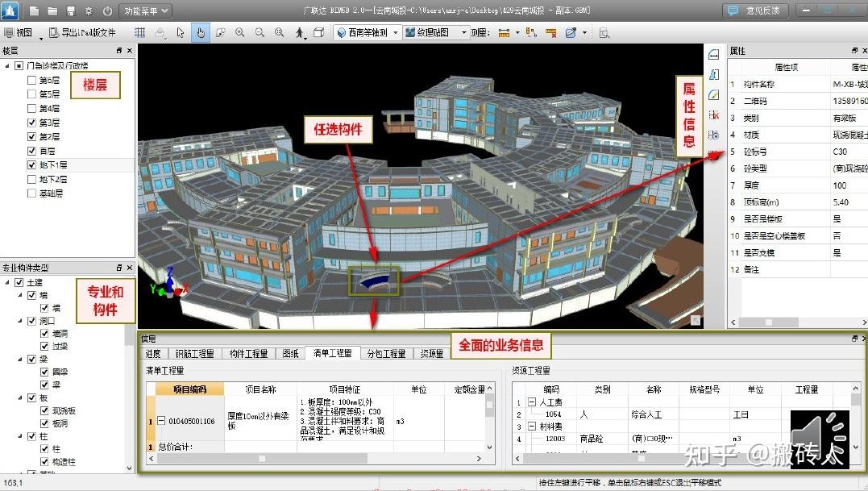Collapse the 门急诊楼及行政楼 tree node

click(7, 65)
